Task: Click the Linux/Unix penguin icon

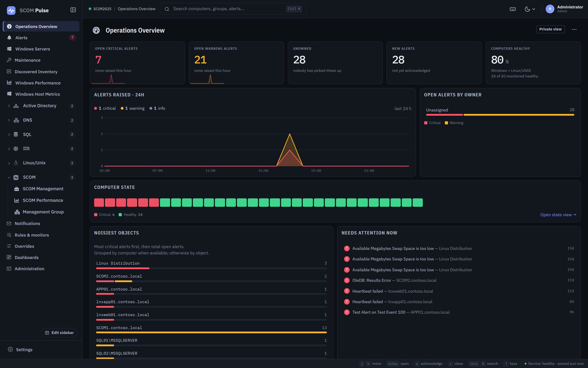Action: [x=16, y=163]
